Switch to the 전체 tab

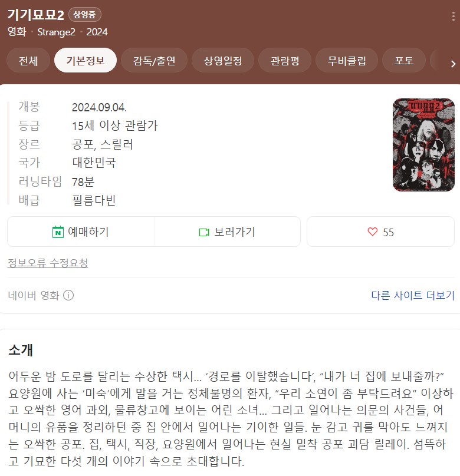(x=28, y=61)
